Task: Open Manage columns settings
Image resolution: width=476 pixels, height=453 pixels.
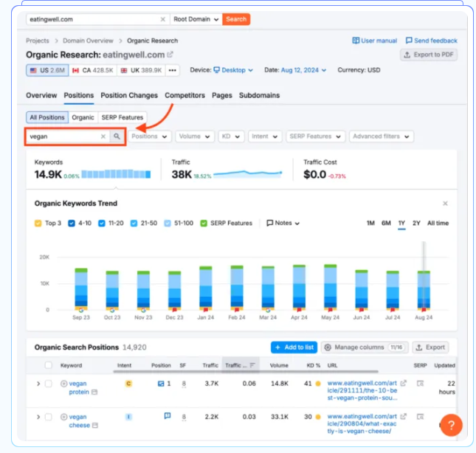Action: (x=365, y=347)
